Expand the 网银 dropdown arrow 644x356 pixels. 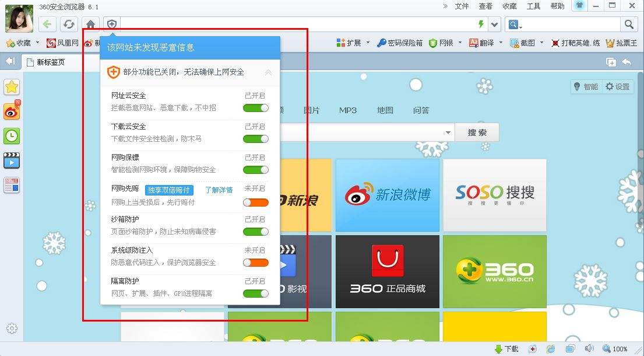(460, 43)
